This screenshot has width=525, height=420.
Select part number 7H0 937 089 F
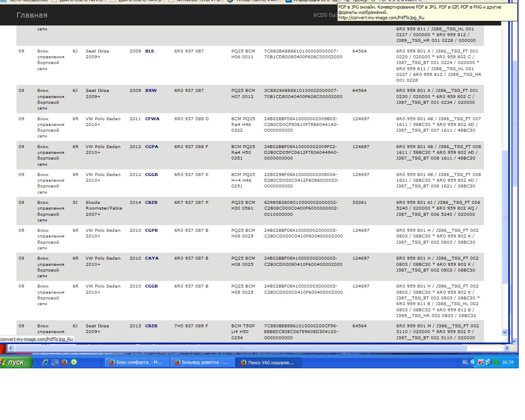click(191, 326)
